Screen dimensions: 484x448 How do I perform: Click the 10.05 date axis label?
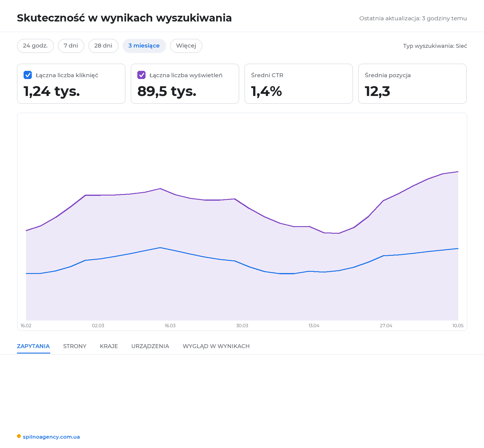click(x=458, y=326)
